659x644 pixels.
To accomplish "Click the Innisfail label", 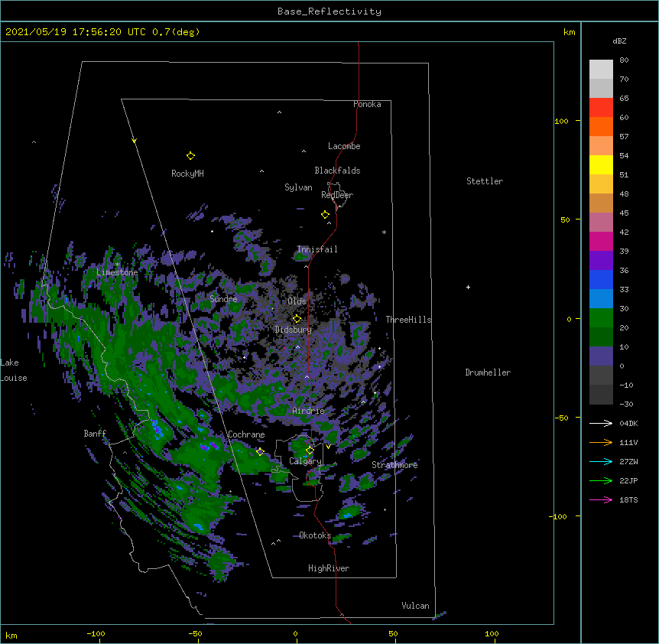I will coord(317,249).
